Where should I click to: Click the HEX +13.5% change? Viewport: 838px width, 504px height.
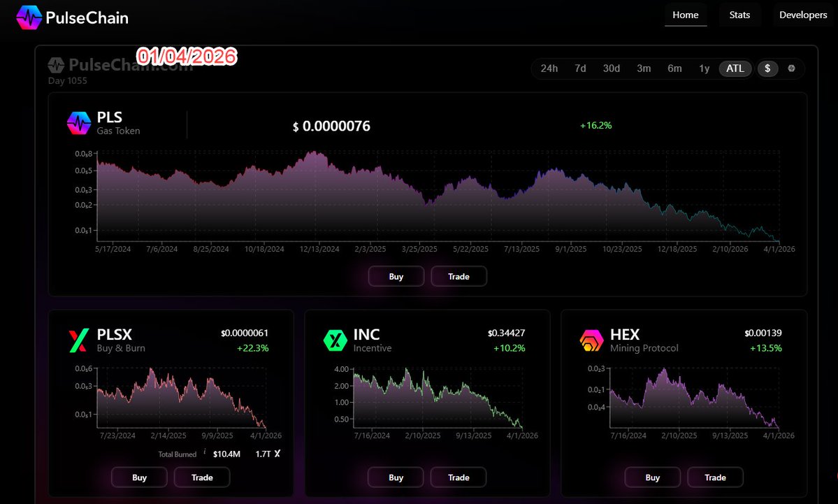(766, 349)
